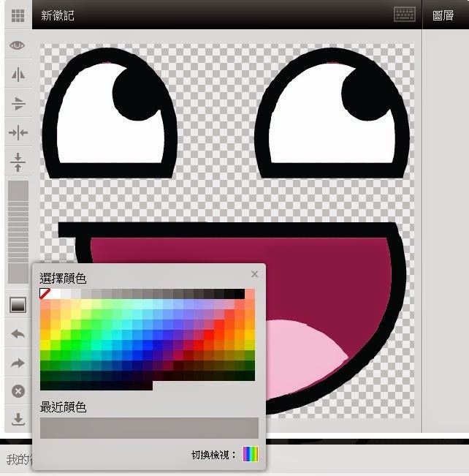Close the 選擇顏色 color picker
469x476 pixels.
coord(254,274)
